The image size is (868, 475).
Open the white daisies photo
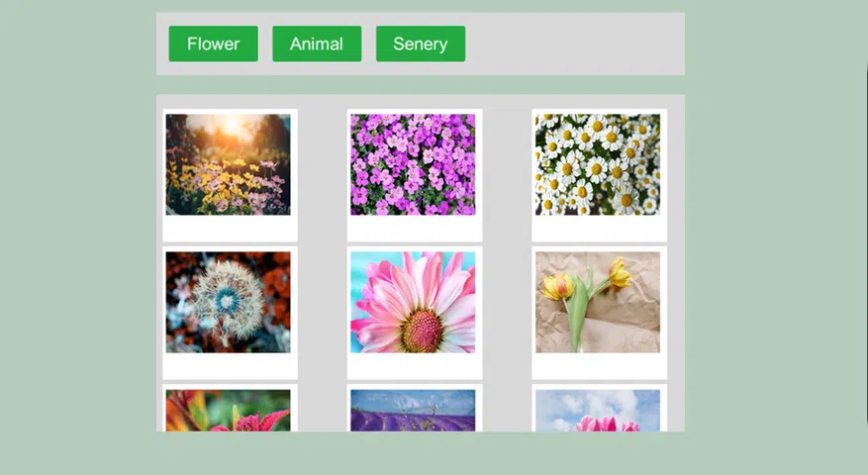point(598,164)
